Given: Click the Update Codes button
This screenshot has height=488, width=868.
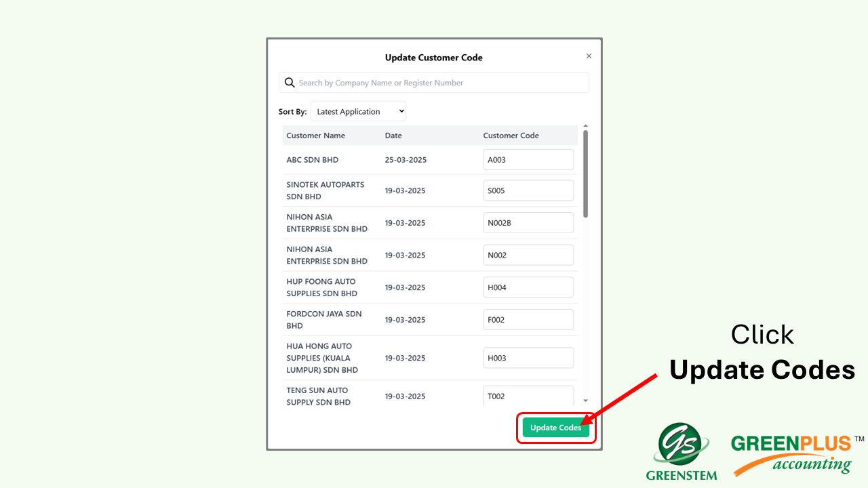Looking at the screenshot, I should click(x=556, y=428).
